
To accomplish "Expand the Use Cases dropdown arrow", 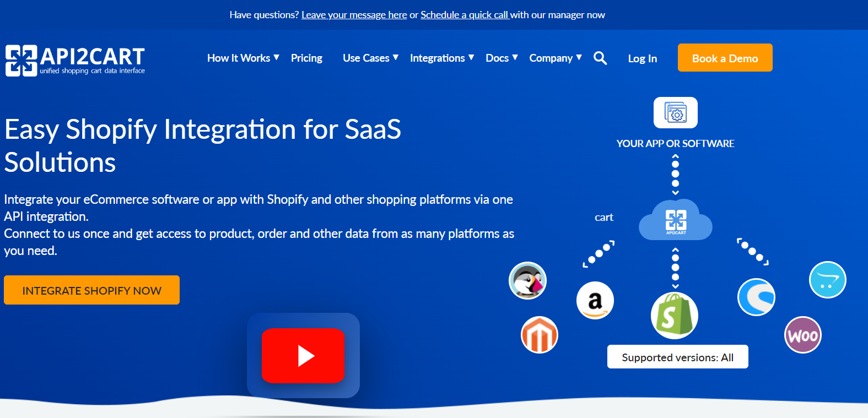I will pyautogui.click(x=396, y=57).
